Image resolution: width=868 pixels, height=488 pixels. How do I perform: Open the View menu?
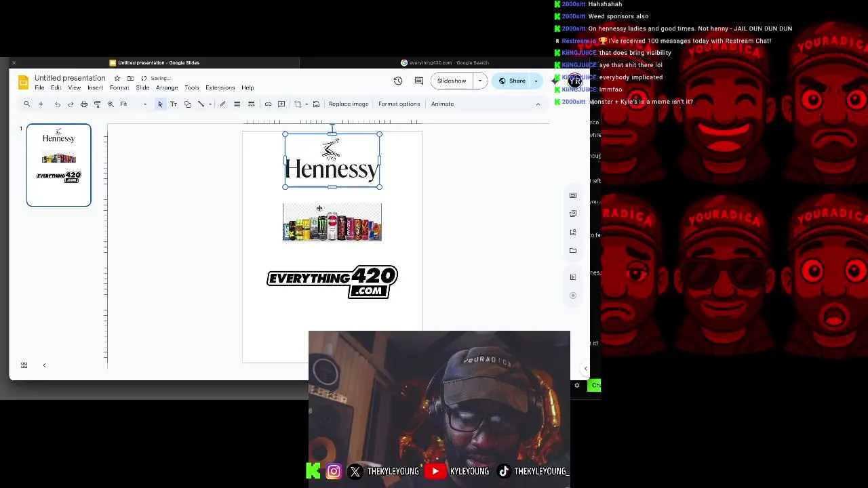(x=75, y=87)
